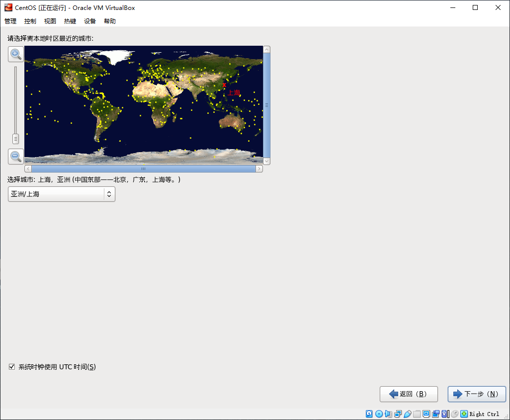Open the 视图 menu
The image size is (510, 420).
[x=50, y=21]
